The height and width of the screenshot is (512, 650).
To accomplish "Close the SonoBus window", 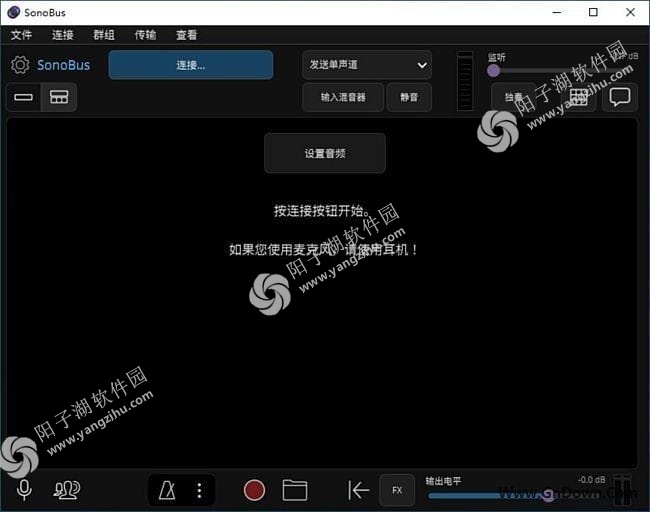I will coord(630,12).
